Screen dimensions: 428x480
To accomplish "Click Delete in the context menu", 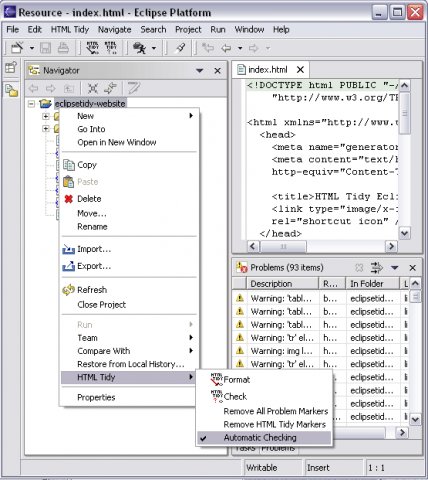I will pos(130,199).
